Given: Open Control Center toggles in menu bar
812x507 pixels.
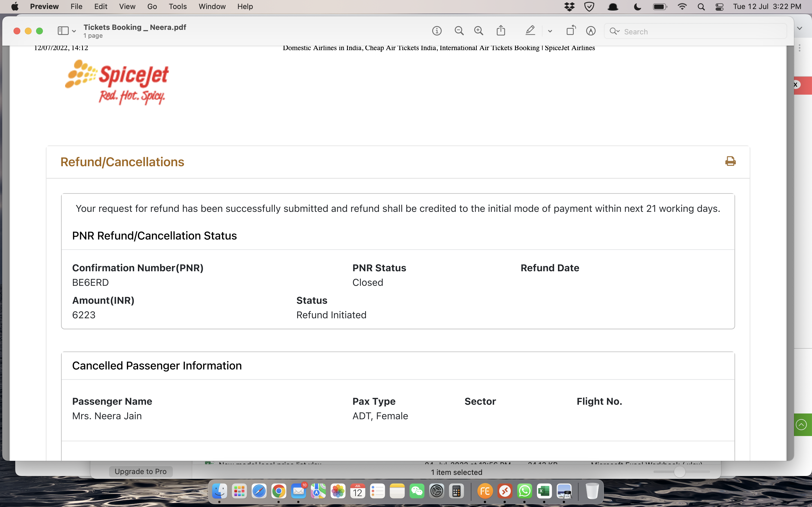Looking at the screenshot, I should coord(719,7).
